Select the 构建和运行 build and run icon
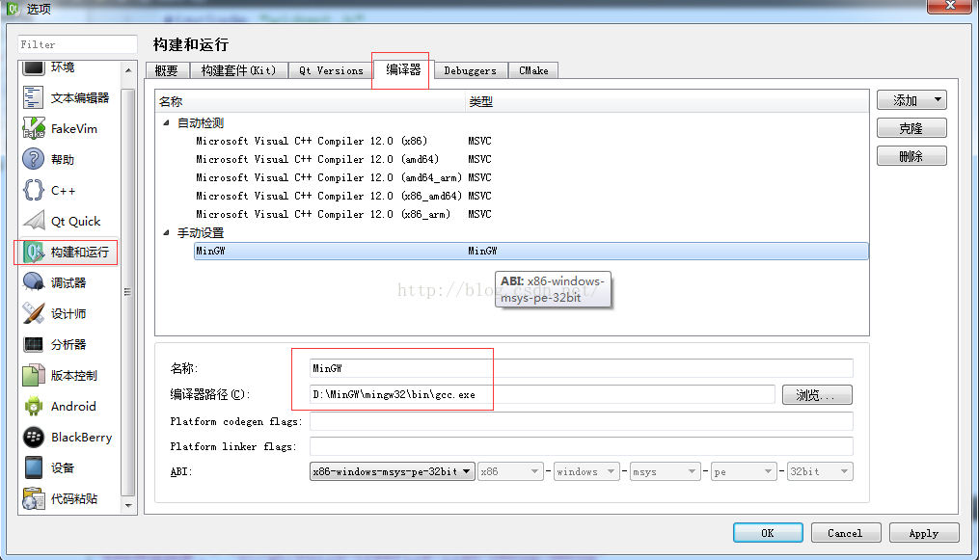Screen dimensions: 979x560 pyautogui.click(x=33, y=252)
